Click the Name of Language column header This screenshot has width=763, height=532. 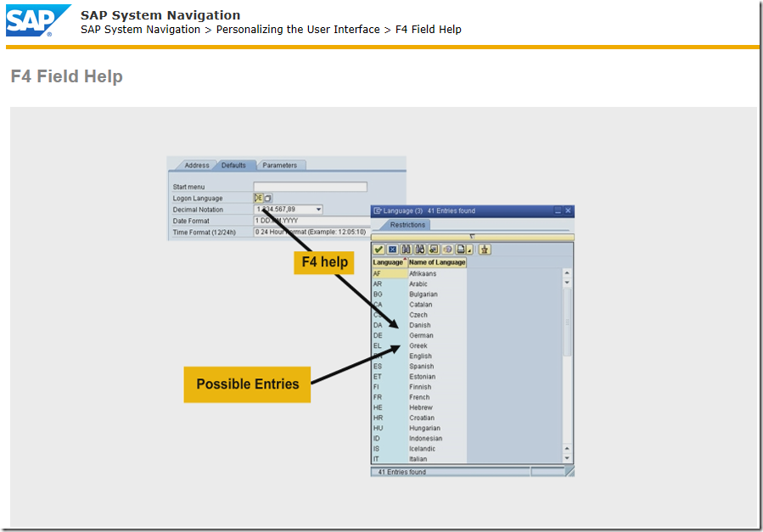437,262
